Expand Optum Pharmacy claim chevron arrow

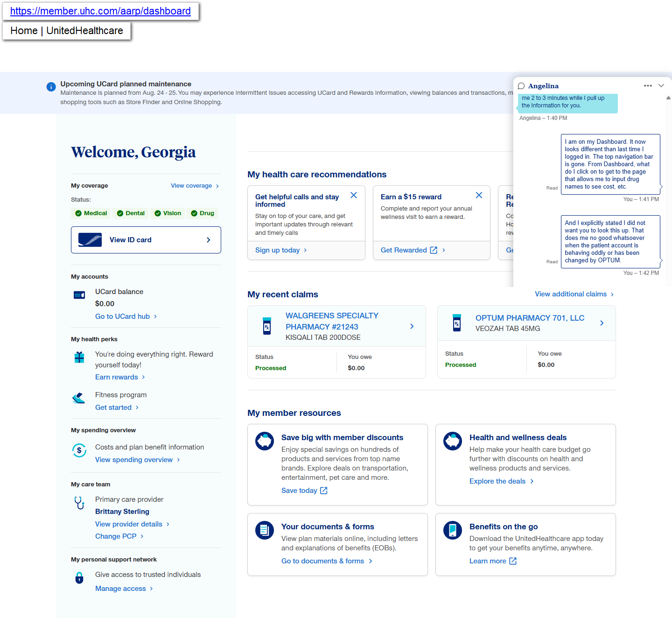click(x=602, y=323)
